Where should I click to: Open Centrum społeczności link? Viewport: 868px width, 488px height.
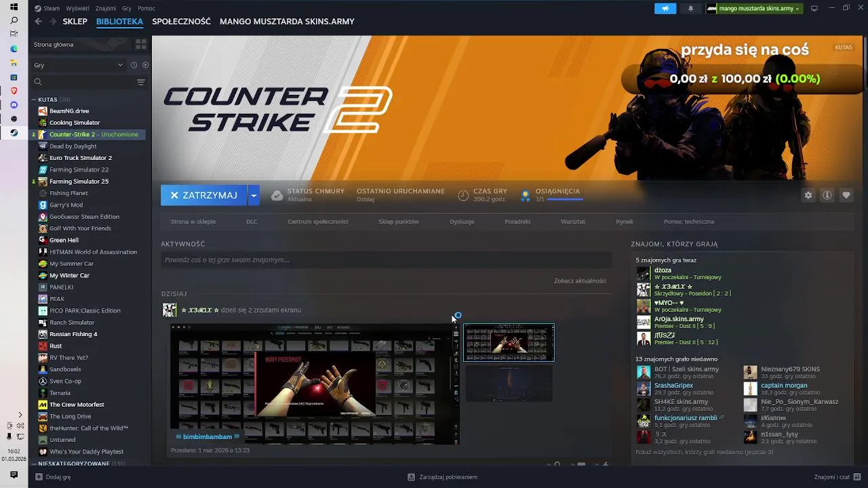317,222
